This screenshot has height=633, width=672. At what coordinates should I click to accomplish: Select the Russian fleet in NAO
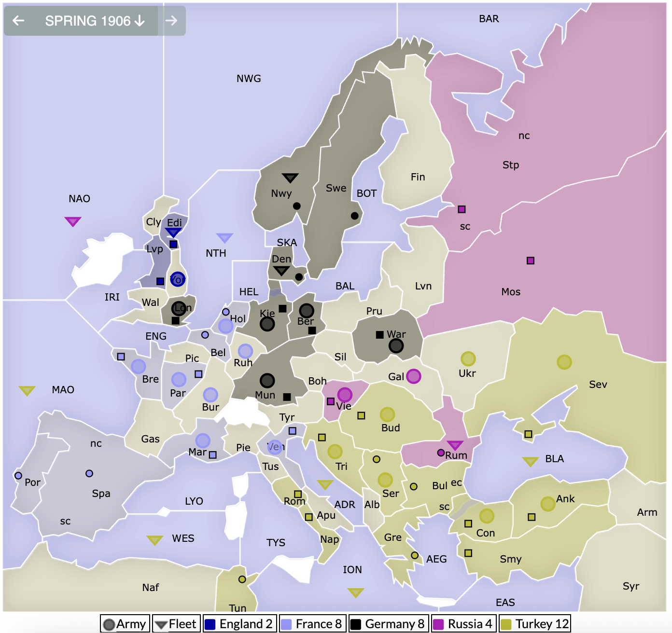[x=73, y=221]
